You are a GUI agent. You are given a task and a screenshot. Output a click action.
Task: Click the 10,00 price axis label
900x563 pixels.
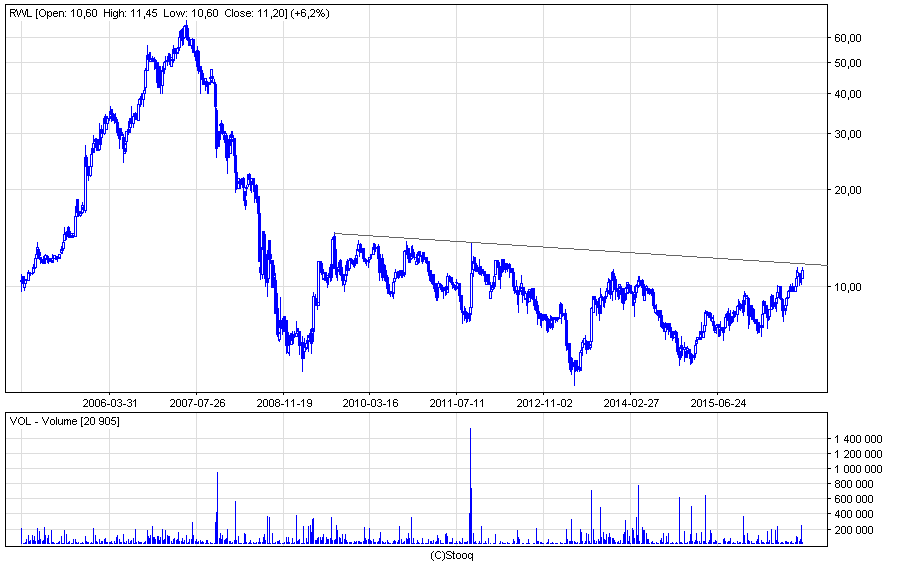848,287
